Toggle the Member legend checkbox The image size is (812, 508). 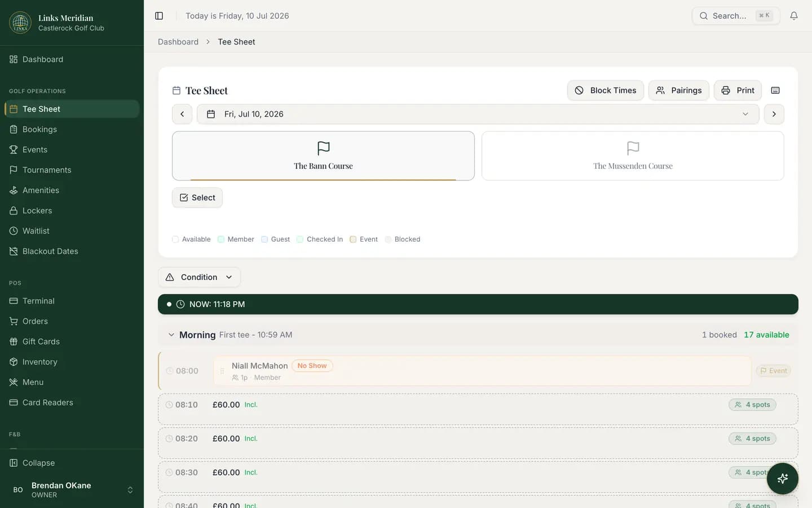coord(221,239)
